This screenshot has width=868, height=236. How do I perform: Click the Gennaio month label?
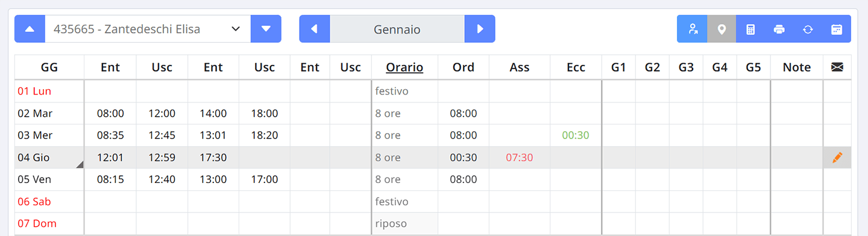point(397,29)
